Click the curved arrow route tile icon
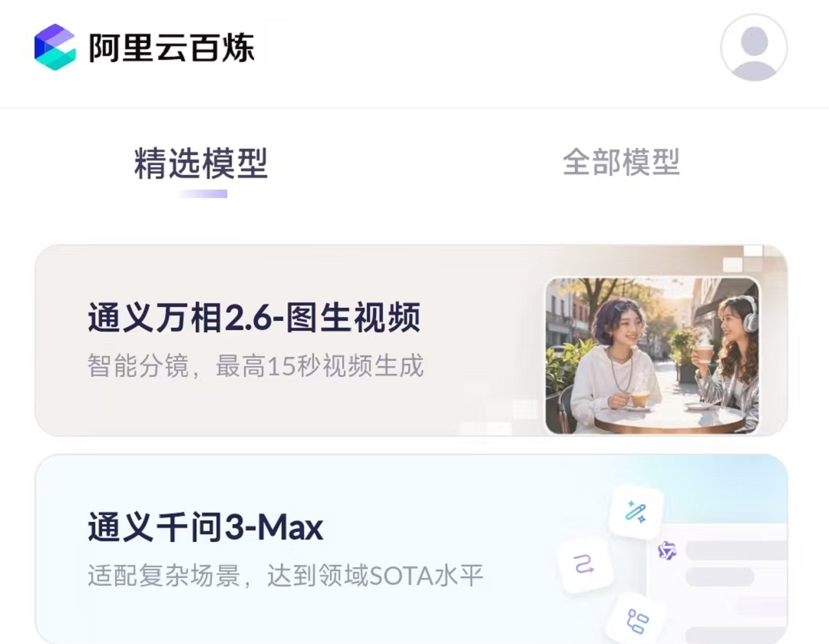The width and height of the screenshot is (829, 644). point(585,564)
